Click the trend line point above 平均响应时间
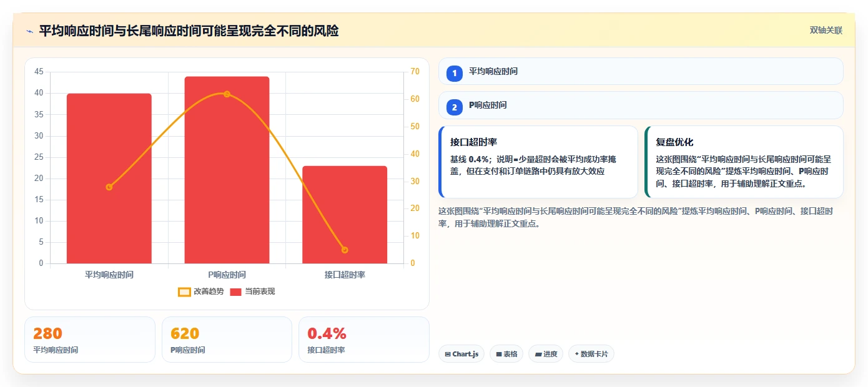Viewport: 868px width, 387px height. tap(109, 187)
